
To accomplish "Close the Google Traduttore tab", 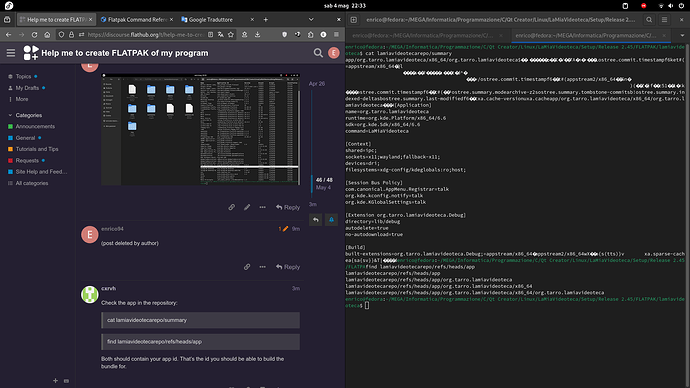I will point(252,20).
